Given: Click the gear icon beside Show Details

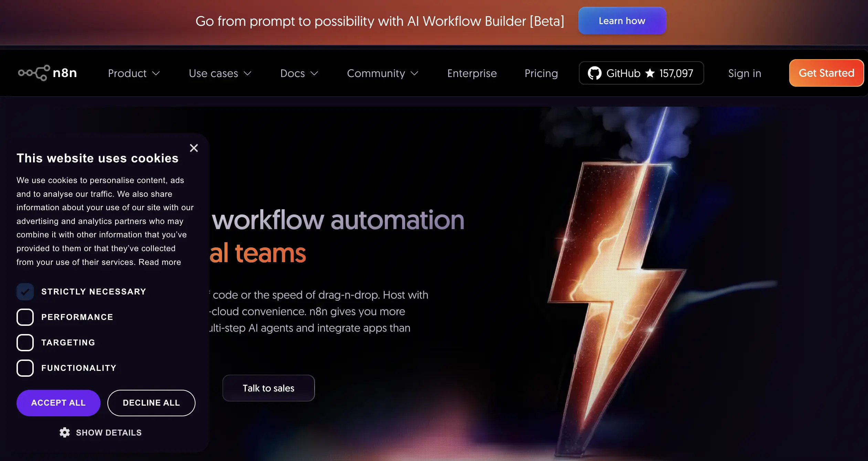Looking at the screenshot, I should tap(65, 432).
